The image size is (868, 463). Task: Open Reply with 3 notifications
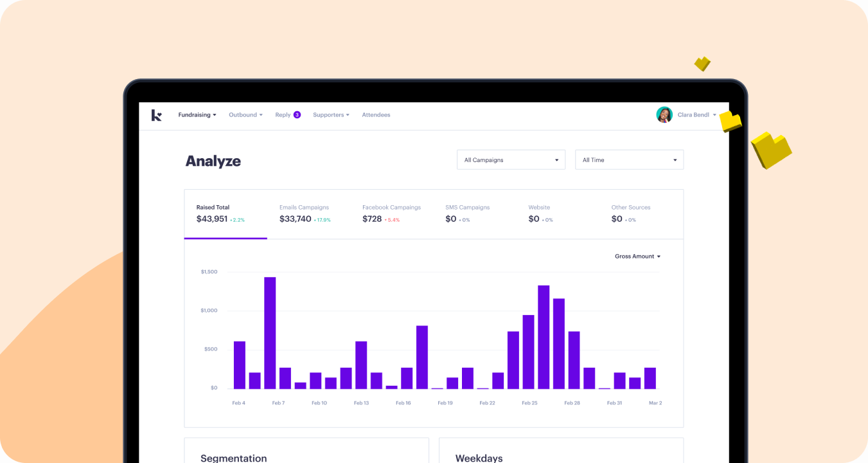288,115
